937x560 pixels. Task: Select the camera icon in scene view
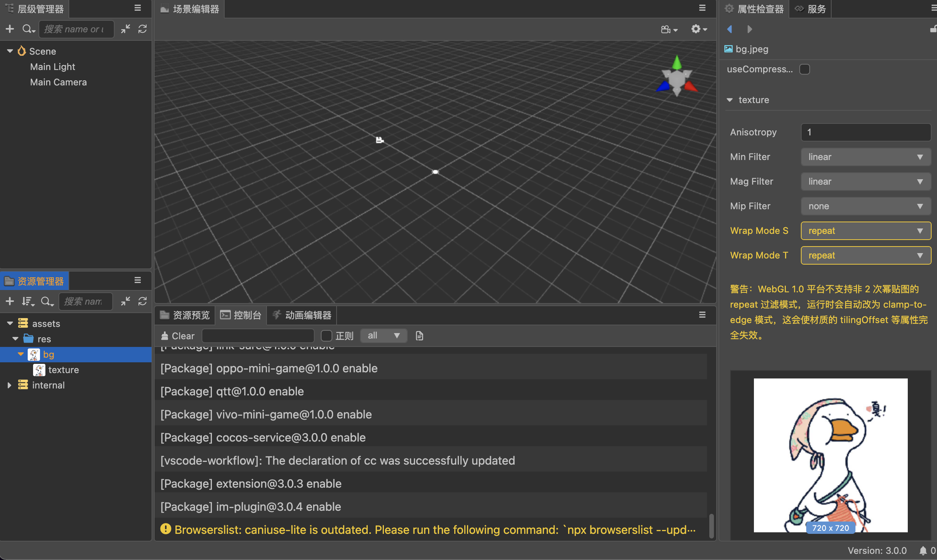click(x=380, y=140)
